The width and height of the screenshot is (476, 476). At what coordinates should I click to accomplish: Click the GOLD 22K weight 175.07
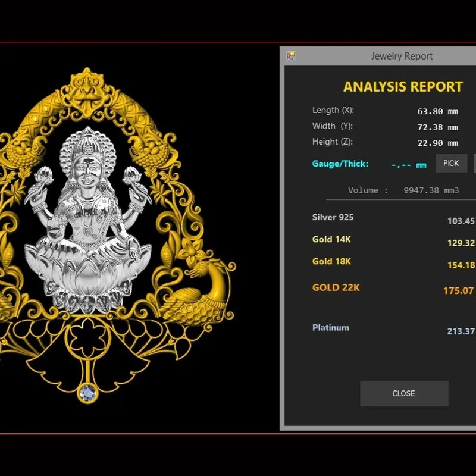click(459, 290)
